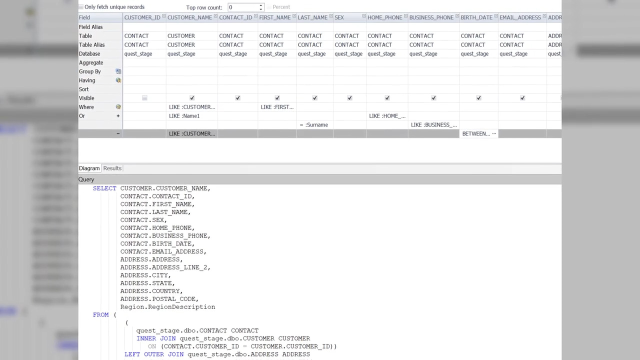Click the Query panel header
Screen dimensions: 640x360
click(320, 180)
